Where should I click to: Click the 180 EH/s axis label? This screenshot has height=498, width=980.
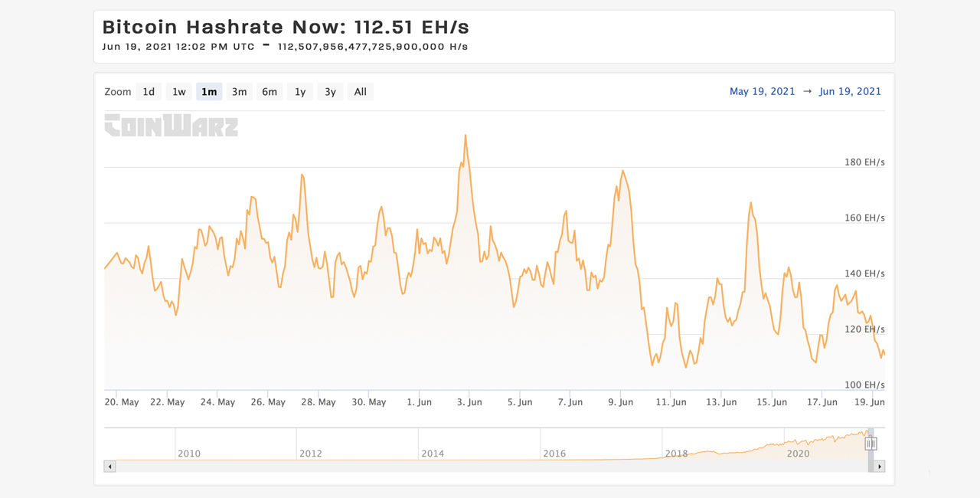(864, 162)
